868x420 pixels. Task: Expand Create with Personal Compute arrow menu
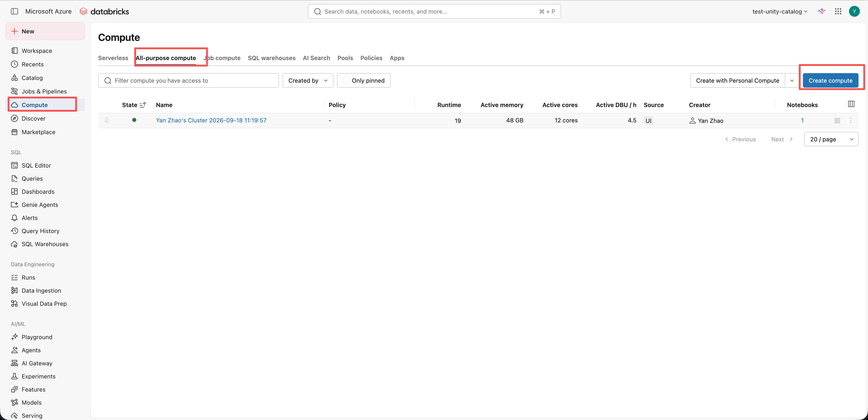point(792,80)
